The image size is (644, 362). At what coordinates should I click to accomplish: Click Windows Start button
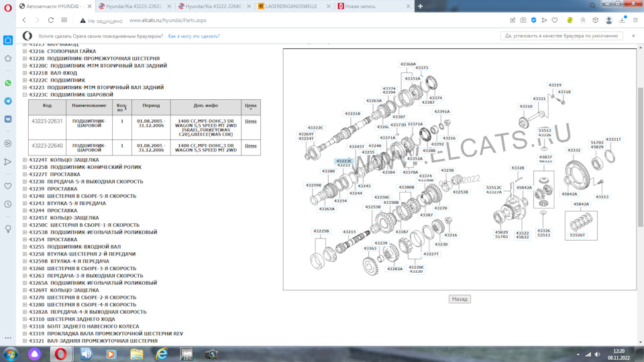10,354
